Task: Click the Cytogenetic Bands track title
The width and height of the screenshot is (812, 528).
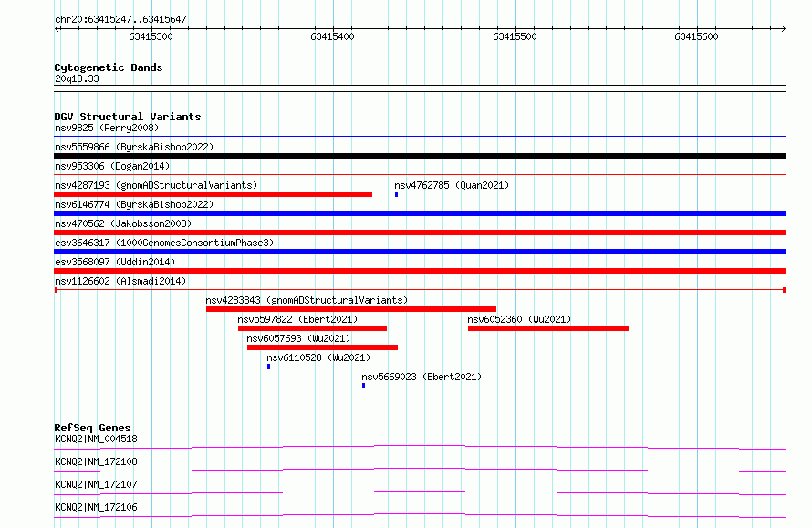Action: [x=109, y=67]
